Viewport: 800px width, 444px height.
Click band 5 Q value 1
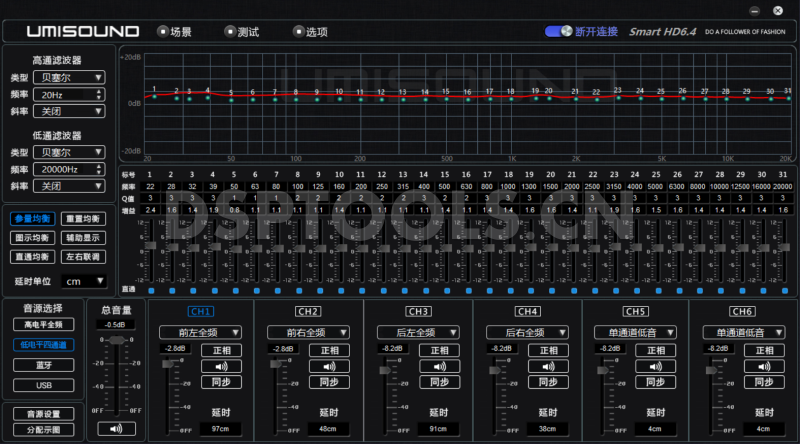234,198
